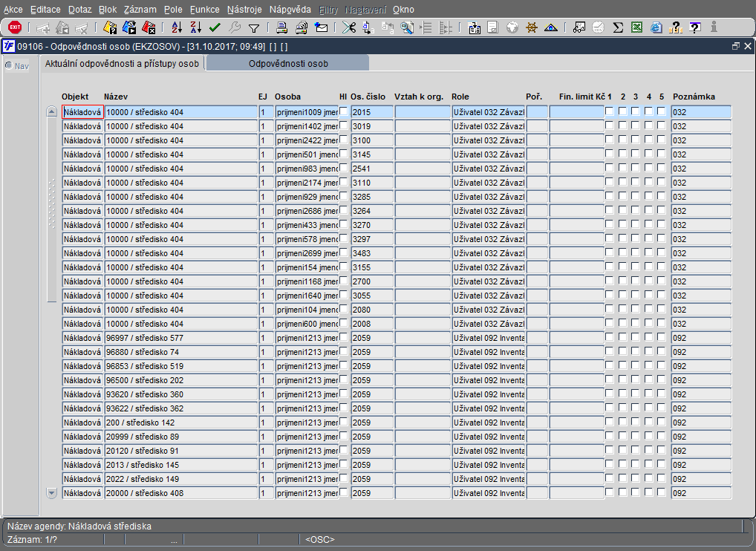Select Aktuální odpovědnosti a přístupy osob tab
Image resolution: width=756 pixels, height=551 pixels.
click(122, 63)
